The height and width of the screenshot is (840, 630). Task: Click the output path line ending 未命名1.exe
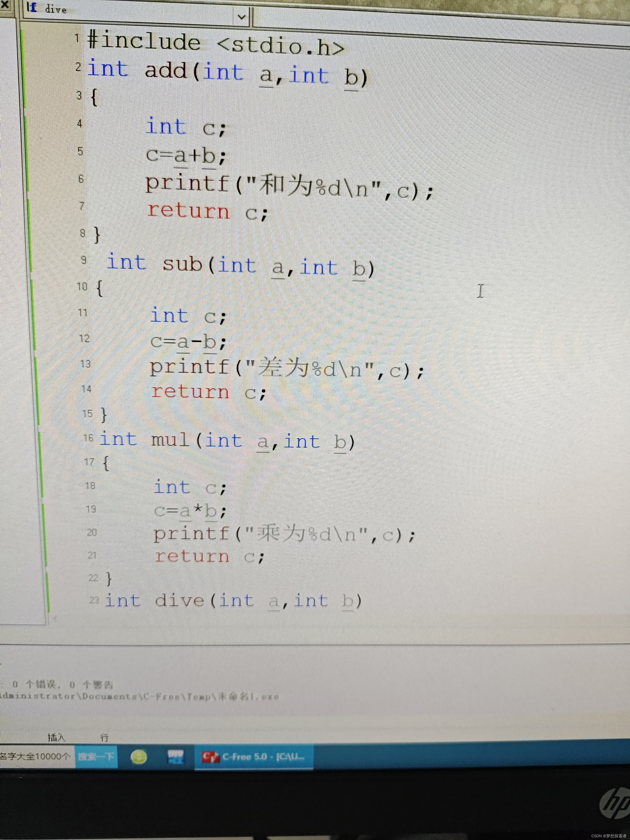(140, 696)
